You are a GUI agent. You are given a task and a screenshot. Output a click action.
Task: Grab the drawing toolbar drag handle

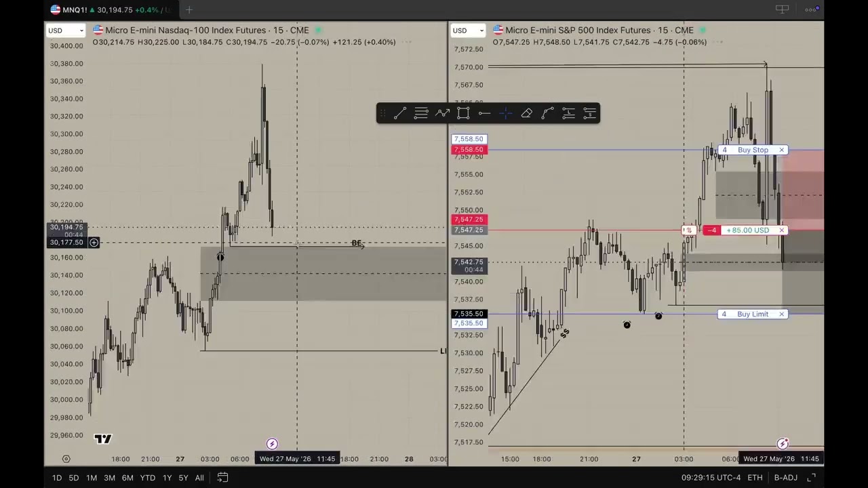pyautogui.click(x=382, y=113)
